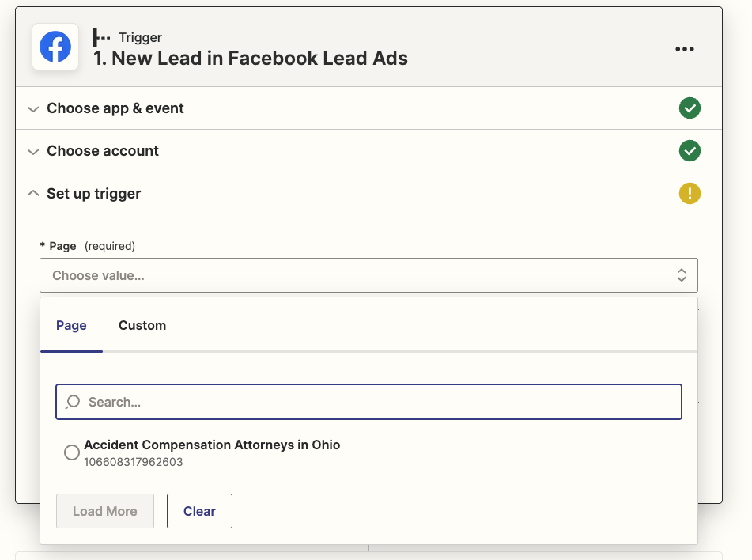
Task: Click the trigger step type icon beside Trigger label
Action: pyautogui.click(x=101, y=37)
